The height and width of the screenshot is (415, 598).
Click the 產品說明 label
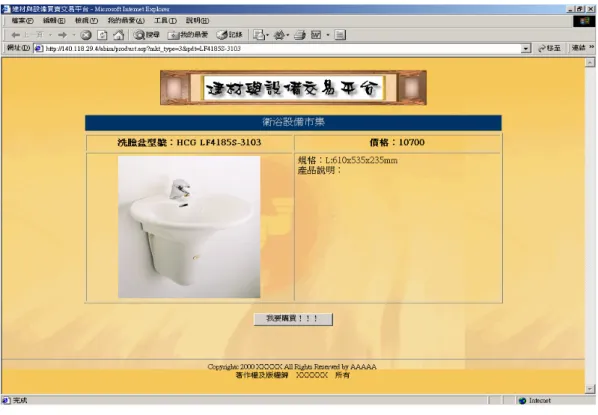tap(319, 170)
